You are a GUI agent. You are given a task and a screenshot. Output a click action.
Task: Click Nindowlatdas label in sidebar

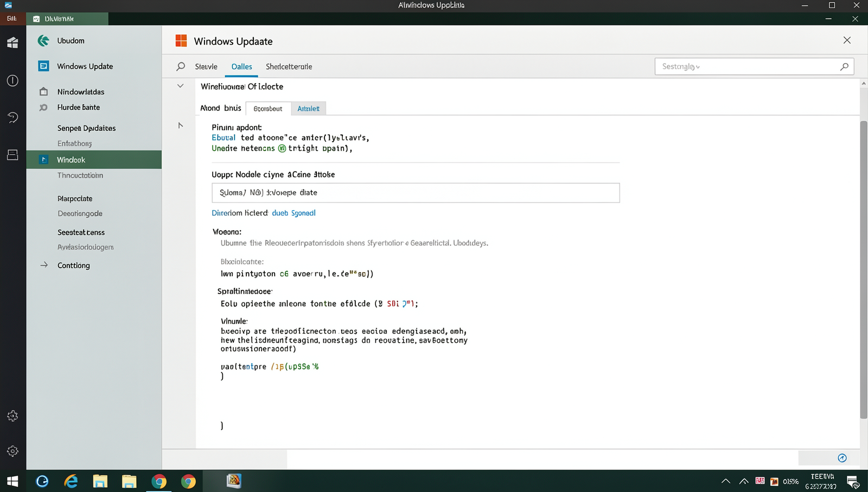tap(81, 92)
